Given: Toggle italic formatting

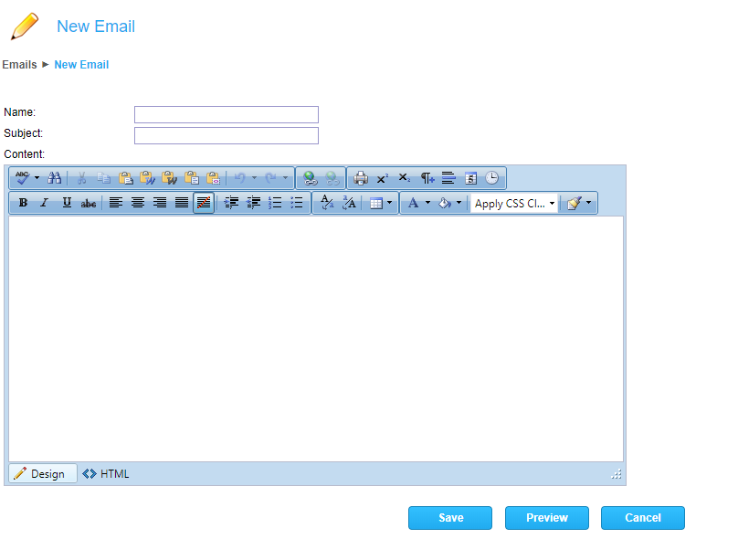Looking at the screenshot, I should coord(44,203).
